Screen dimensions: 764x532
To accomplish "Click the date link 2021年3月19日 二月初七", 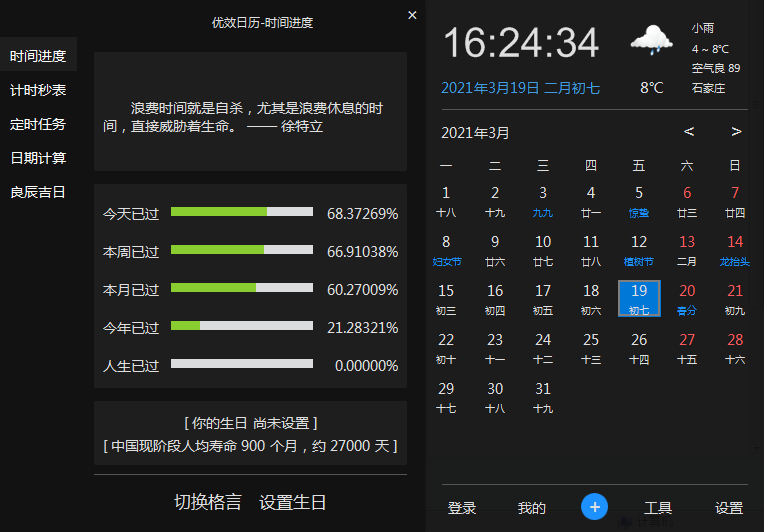I will pos(520,88).
